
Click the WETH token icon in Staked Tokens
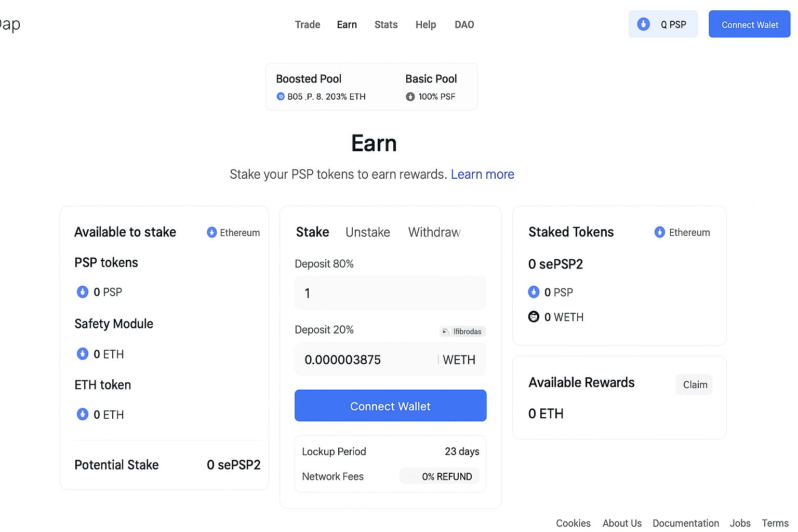[534, 316]
